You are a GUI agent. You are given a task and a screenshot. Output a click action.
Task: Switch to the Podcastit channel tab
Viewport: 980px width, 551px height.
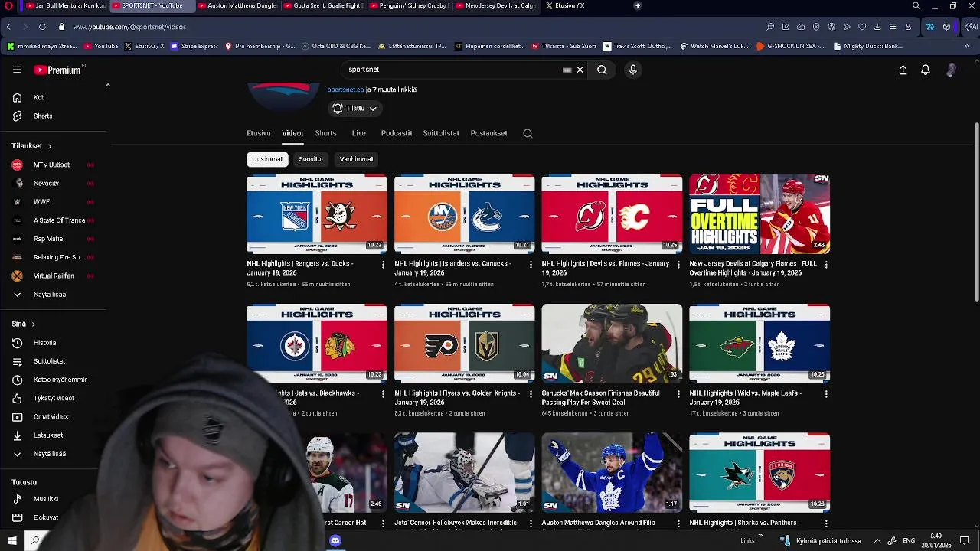point(397,133)
